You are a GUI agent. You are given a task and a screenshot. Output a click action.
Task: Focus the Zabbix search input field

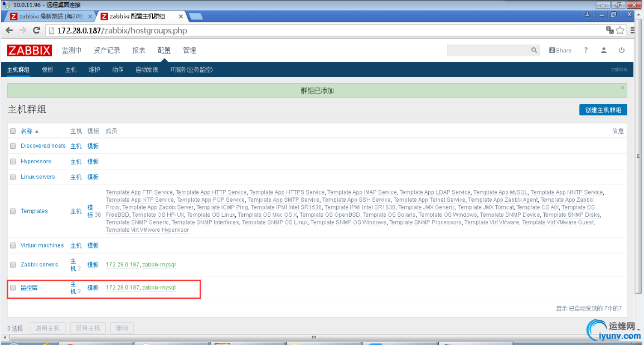click(x=489, y=50)
